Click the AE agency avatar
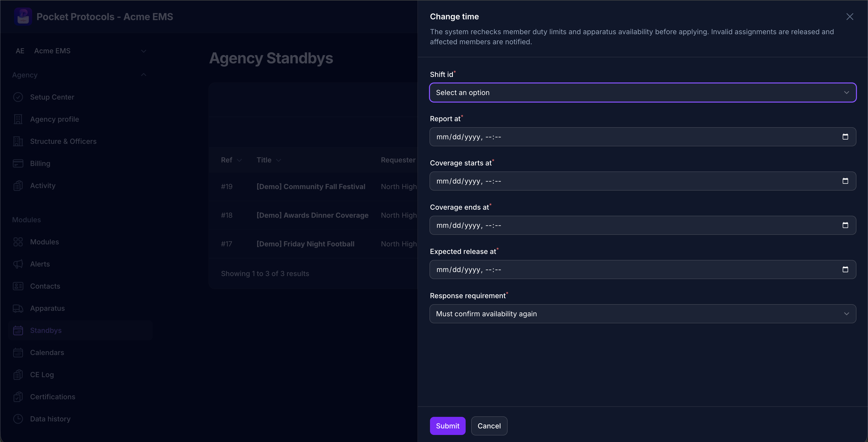 pyautogui.click(x=20, y=51)
